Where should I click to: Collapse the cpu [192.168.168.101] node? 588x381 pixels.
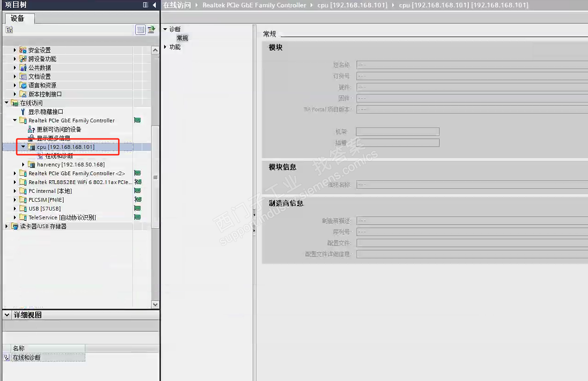[23, 147]
